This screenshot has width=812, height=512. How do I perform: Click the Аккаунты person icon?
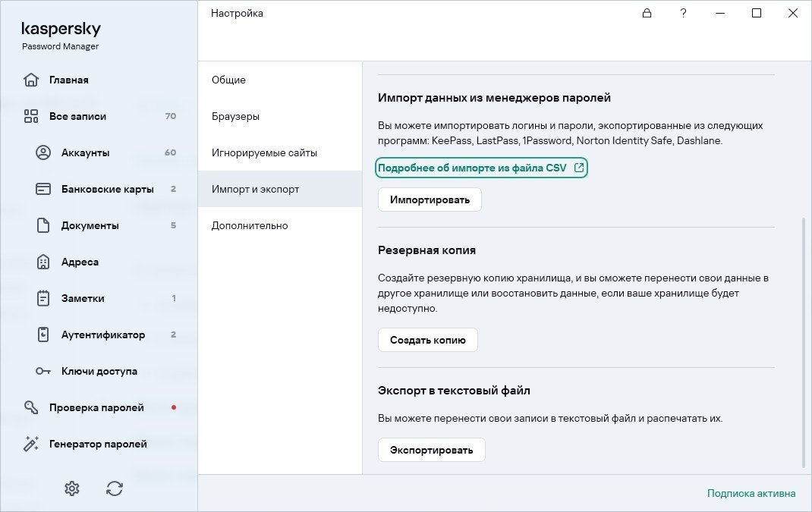[x=43, y=152]
